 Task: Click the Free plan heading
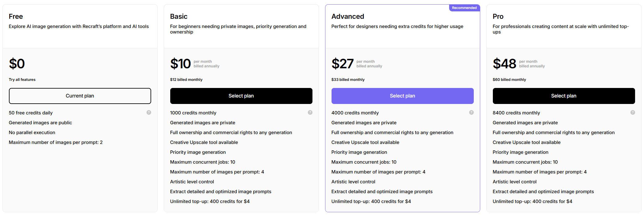16,17
